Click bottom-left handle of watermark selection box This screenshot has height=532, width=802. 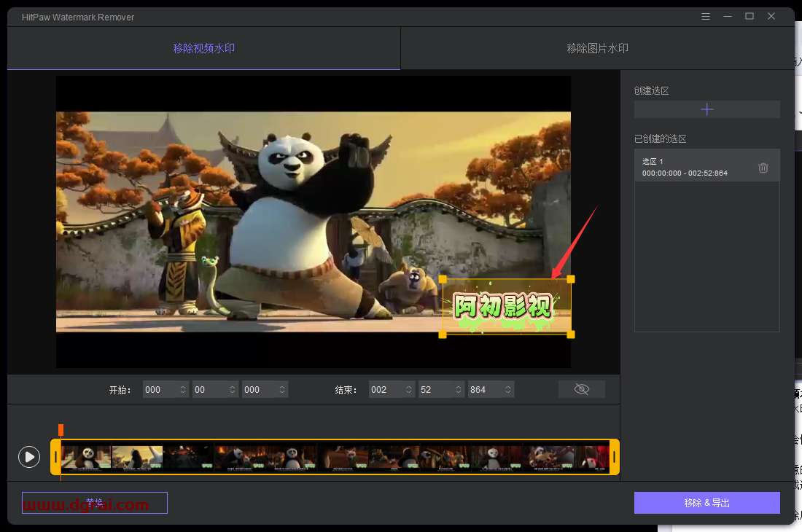click(443, 335)
